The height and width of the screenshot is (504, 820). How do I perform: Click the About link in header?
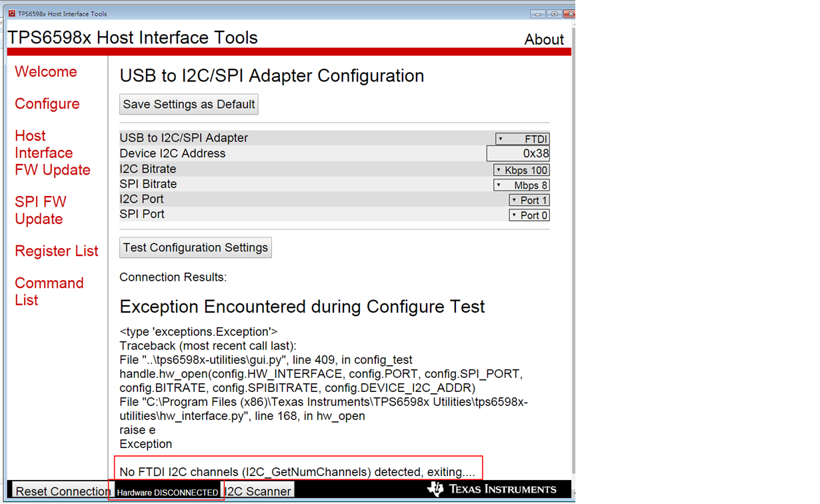point(544,39)
